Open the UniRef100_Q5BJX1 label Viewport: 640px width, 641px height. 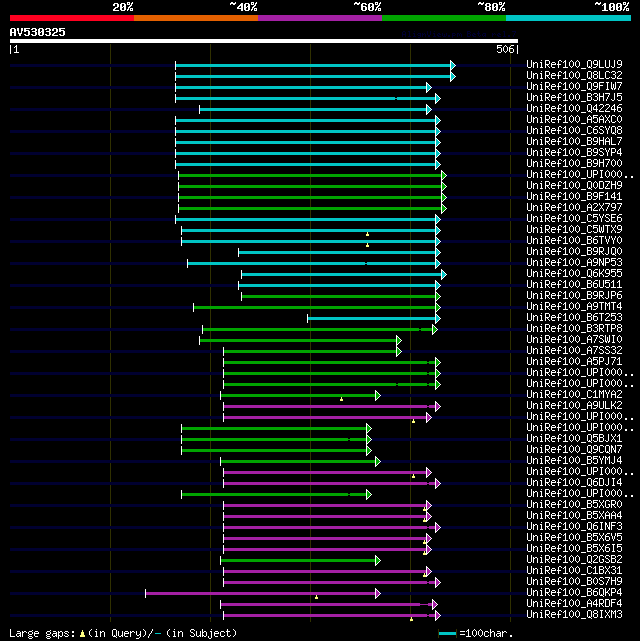[x=574, y=439]
